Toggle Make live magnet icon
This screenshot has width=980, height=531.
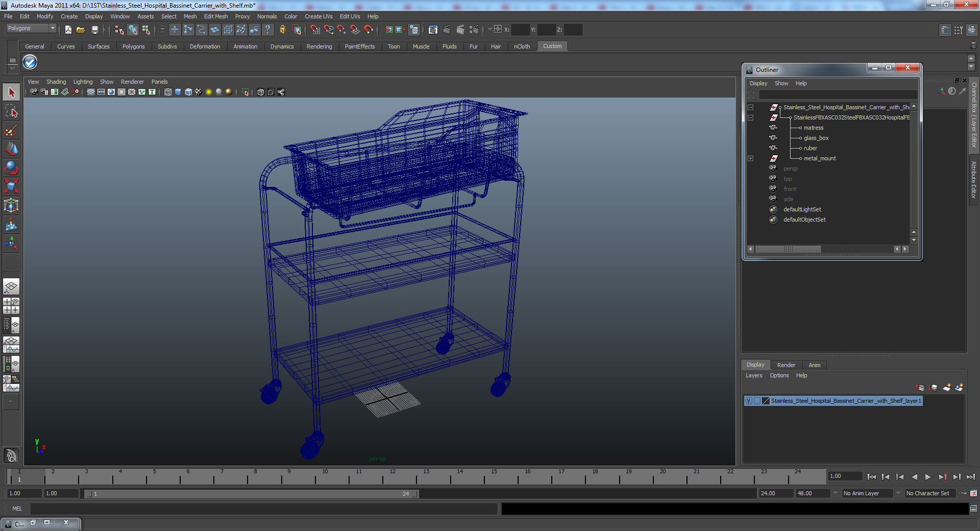369,30
